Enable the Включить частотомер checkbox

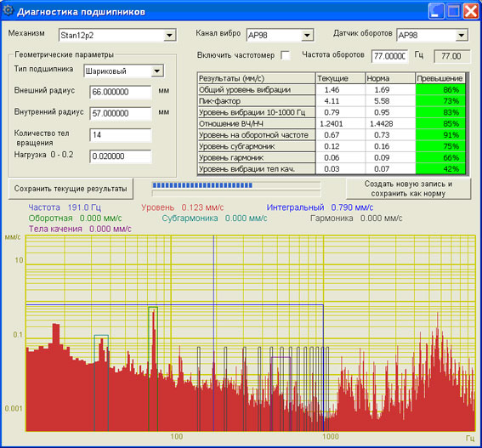pos(285,55)
